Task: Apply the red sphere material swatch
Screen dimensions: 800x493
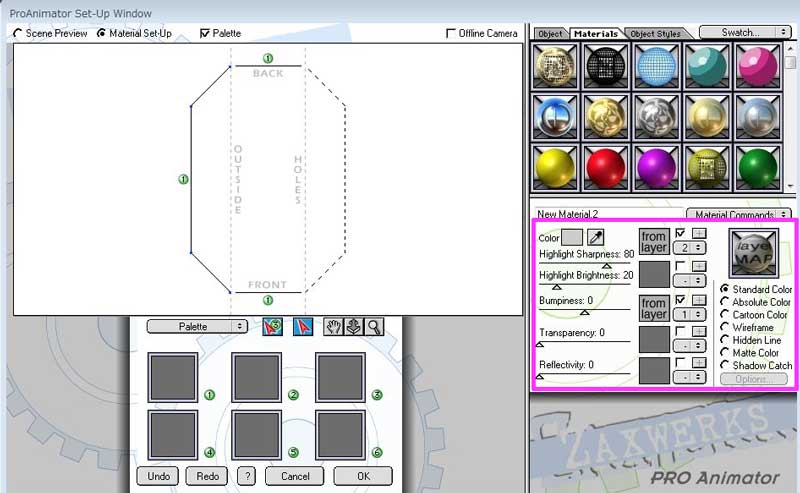Action: click(604, 166)
